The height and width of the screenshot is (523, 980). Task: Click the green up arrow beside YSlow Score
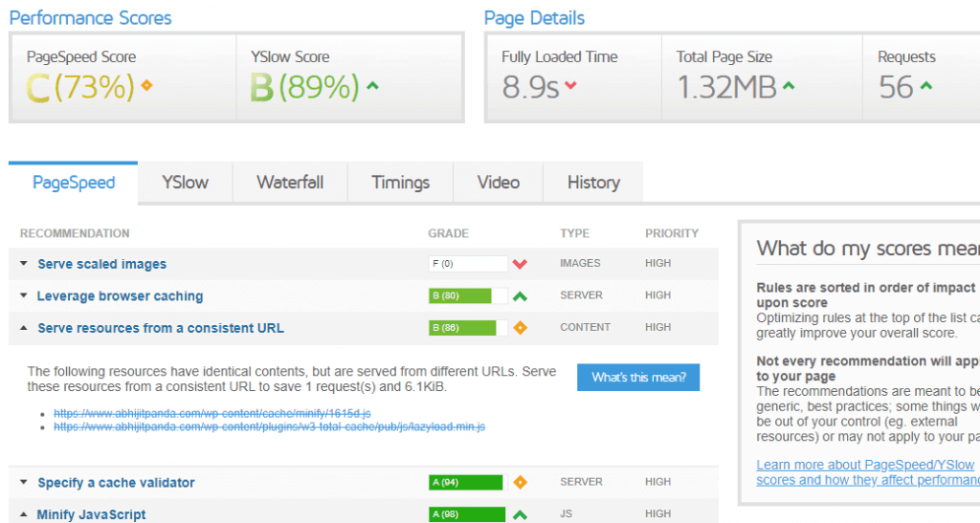tap(372, 87)
